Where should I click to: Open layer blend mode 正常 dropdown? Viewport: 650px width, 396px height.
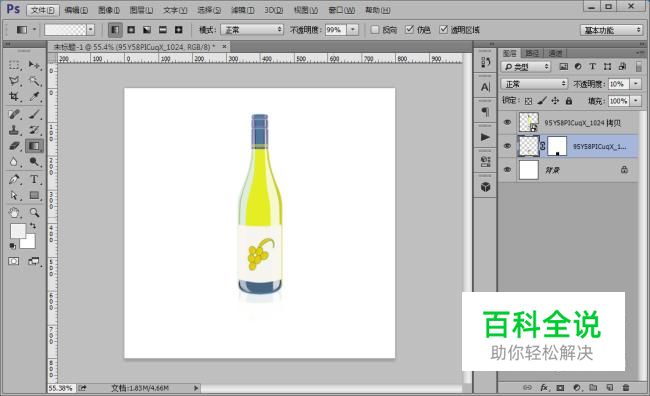tap(534, 84)
